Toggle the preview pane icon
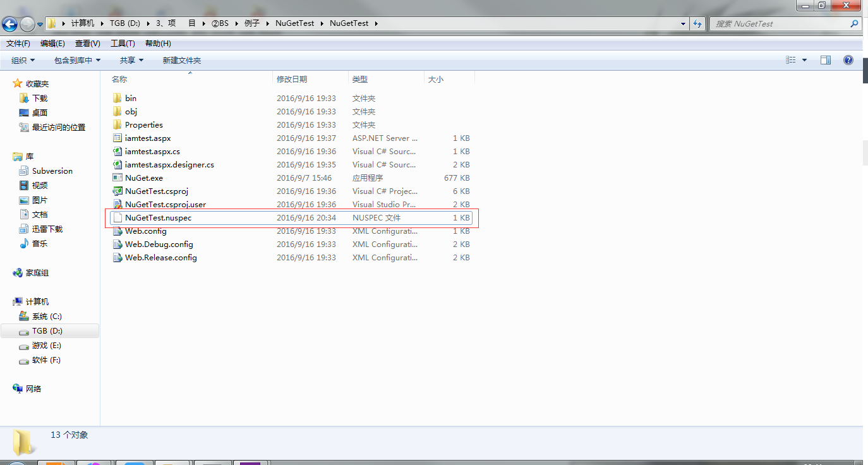The height and width of the screenshot is (465, 868). pos(825,60)
